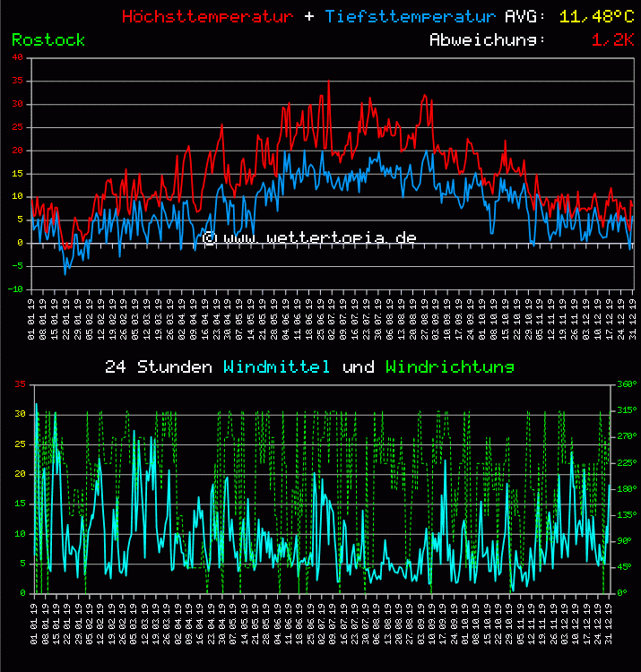Click the -10 label on temperature axis

15,289
